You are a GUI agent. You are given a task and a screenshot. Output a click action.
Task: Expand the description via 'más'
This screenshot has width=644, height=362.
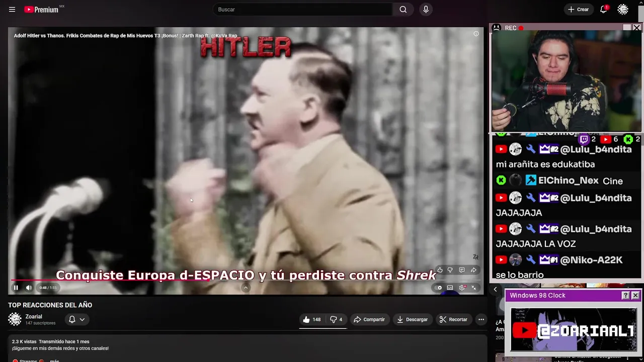click(x=54, y=360)
